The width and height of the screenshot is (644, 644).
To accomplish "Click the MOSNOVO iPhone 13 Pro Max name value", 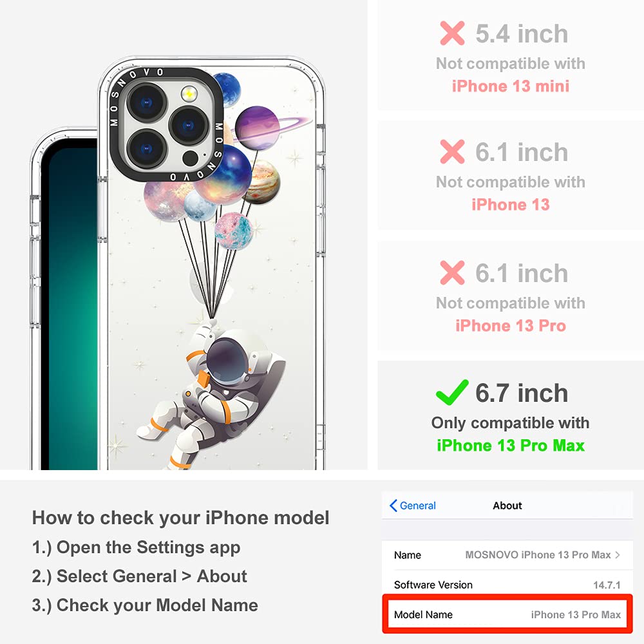I will click(x=538, y=555).
